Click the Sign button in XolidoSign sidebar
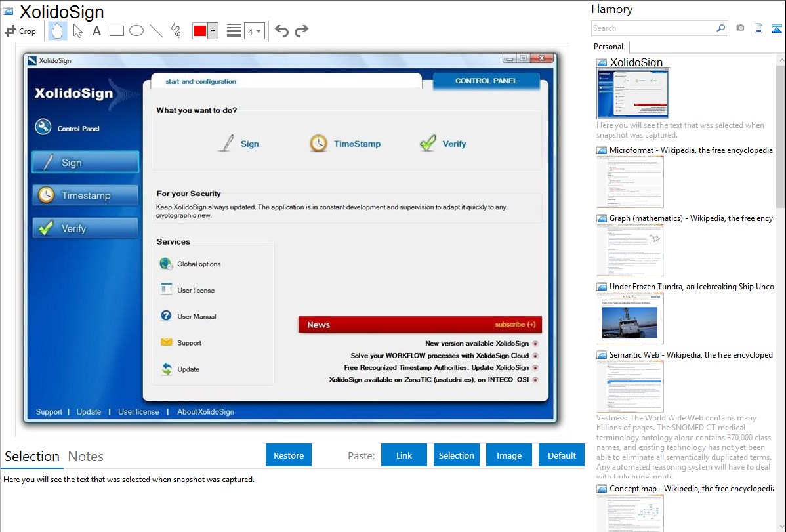Screen dimensions: 786x532 85,162
